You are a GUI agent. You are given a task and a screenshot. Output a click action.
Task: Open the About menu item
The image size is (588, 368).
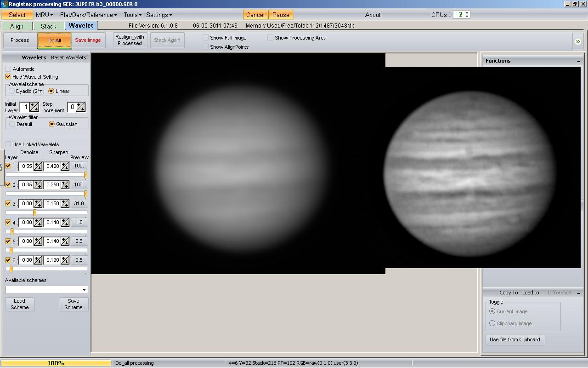coord(373,15)
